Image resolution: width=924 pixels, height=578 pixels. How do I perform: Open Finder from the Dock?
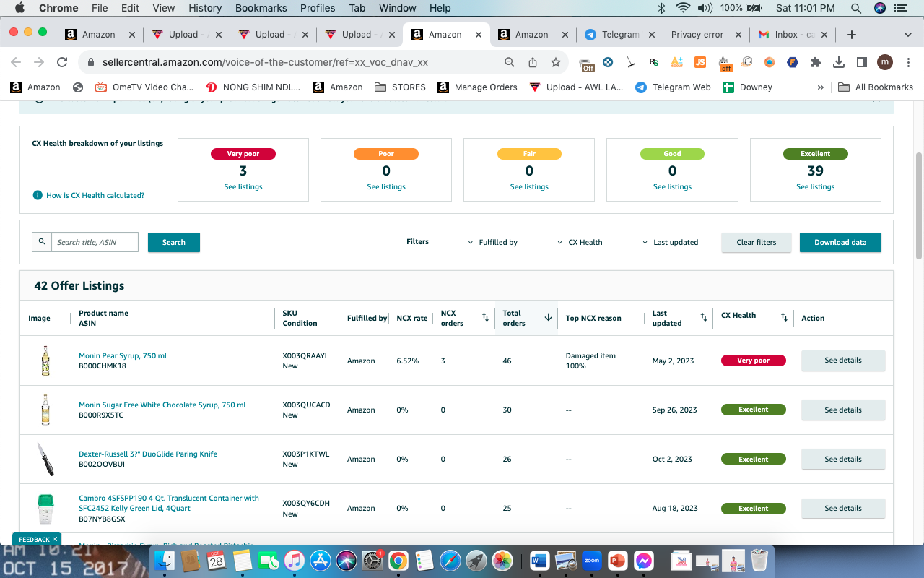coord(166,560)
